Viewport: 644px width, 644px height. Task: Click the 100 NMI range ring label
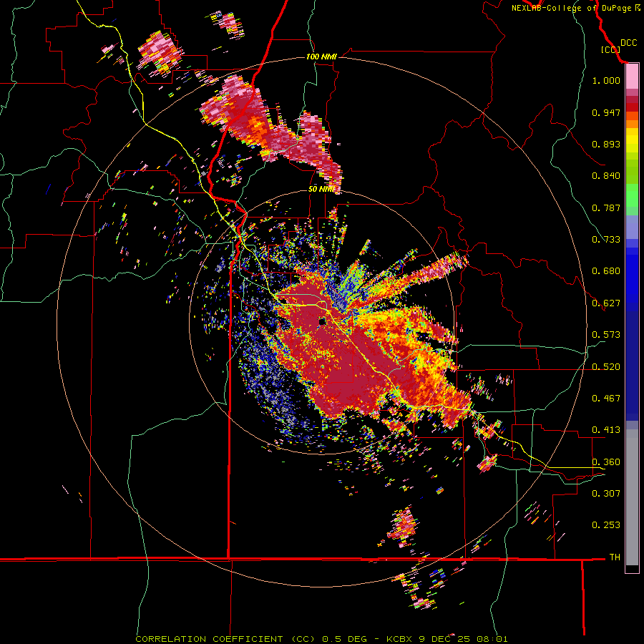321,57
